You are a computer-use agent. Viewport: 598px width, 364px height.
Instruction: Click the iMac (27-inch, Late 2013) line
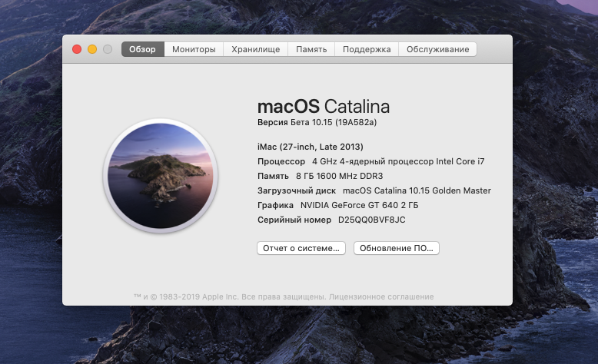310,147
